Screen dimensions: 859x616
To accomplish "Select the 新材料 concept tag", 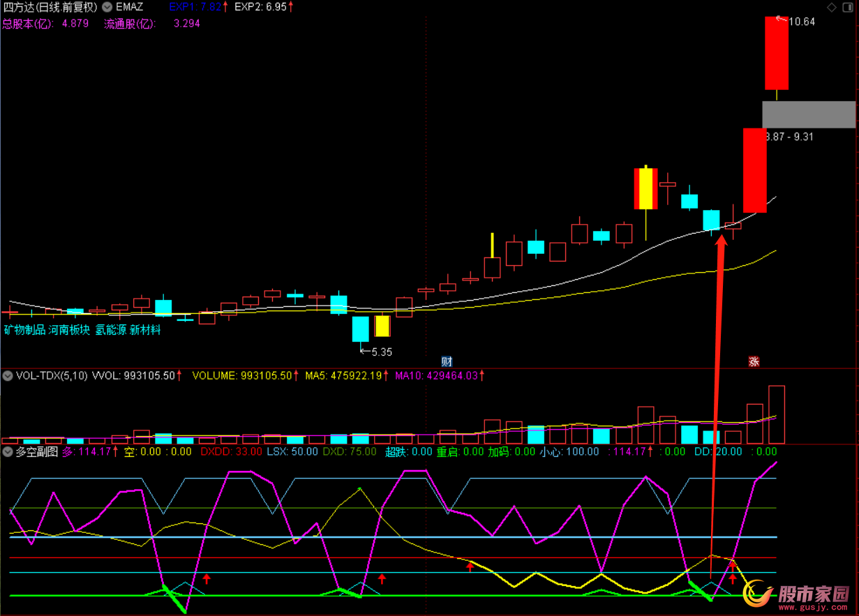I will coord(145,330).
